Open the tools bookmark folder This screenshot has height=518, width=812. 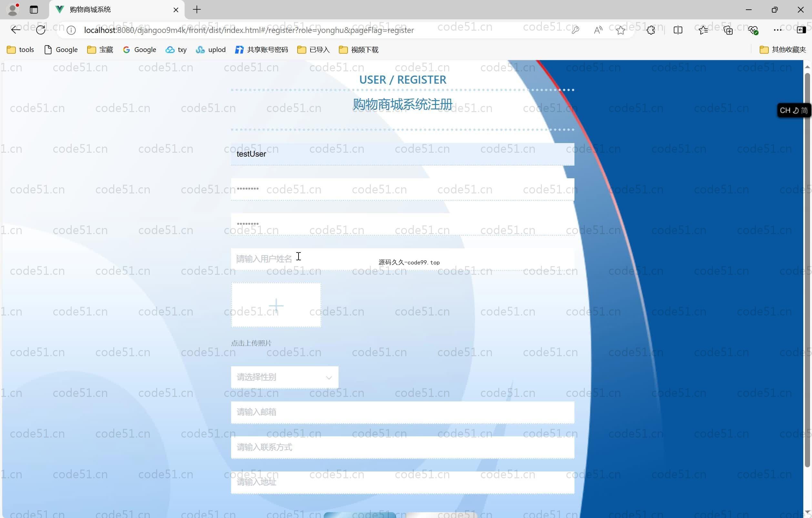click(21, 50)
